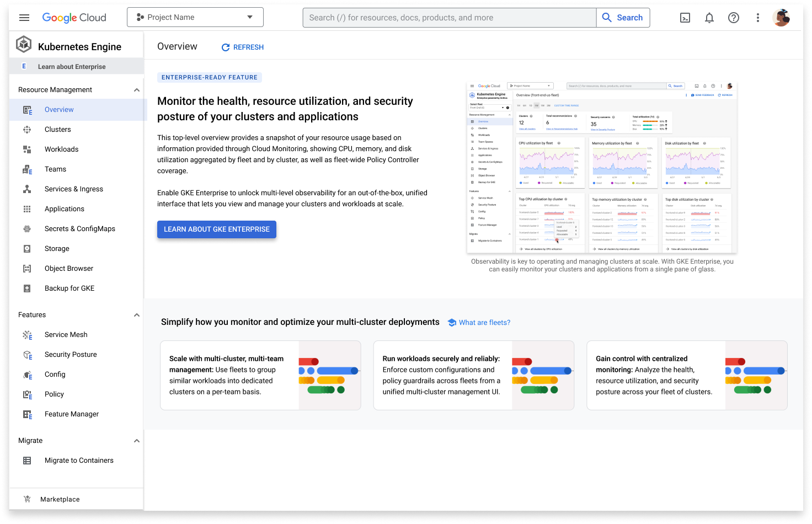Click LEARN ABOUT GKE ENTERPRISE button
The image size is (812, 524).
(217, 229)
